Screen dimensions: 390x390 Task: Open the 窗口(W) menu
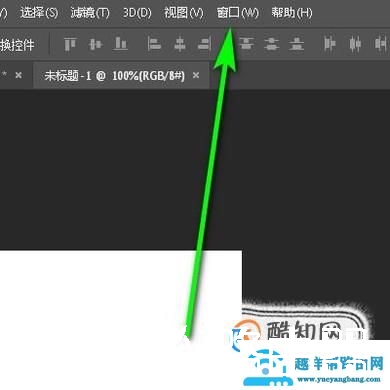point(237,13)
